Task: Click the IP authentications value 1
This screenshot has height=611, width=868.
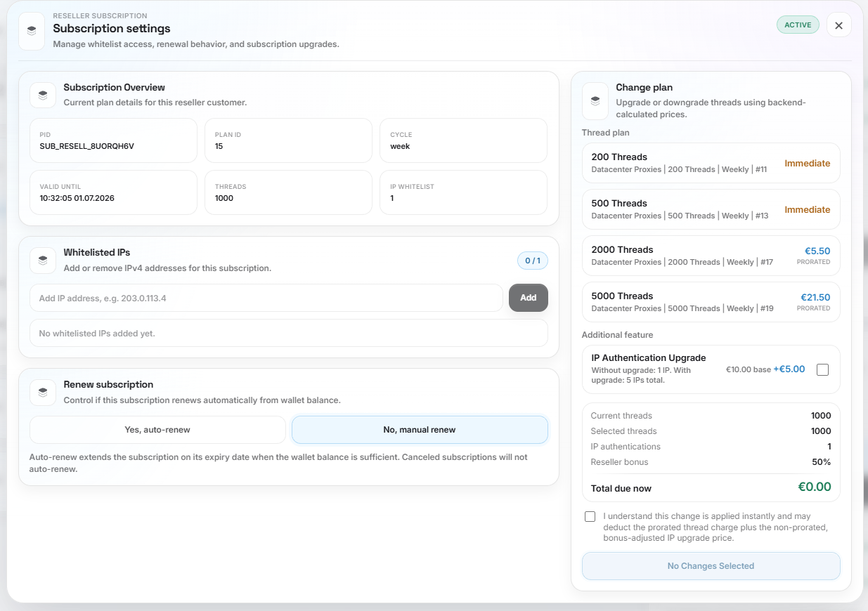Action: [x=829, y=447]
